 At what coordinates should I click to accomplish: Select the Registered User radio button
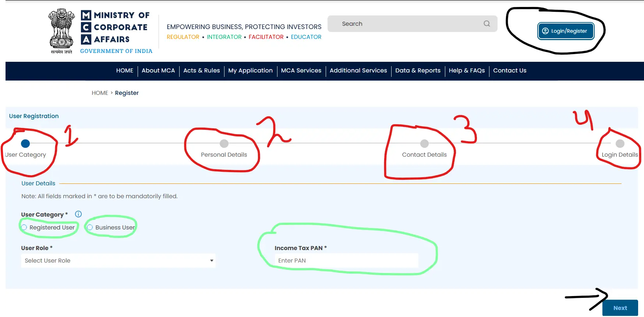[x=24, y=227]
